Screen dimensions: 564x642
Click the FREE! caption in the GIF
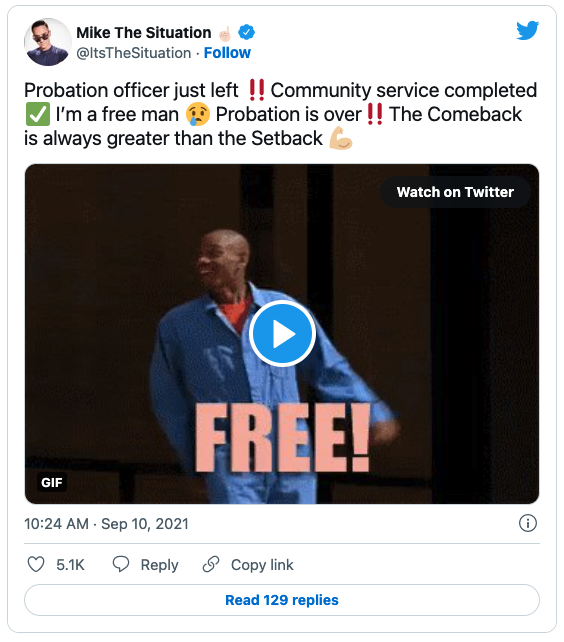[x=282, y=438]
